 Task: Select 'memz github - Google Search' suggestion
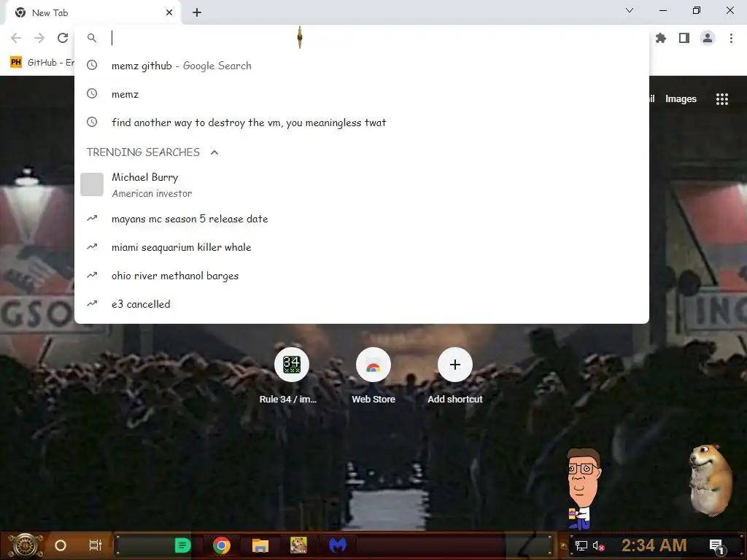click(x=362, y=66)
